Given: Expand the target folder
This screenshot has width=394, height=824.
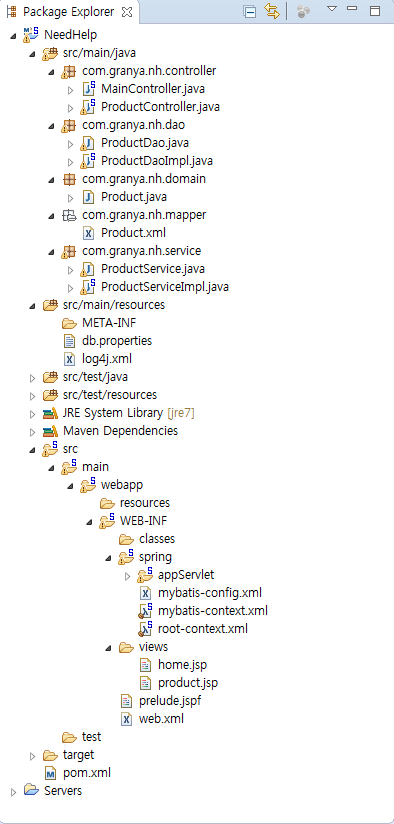Looking at the screenshot, I should click(x=33, y=755).
